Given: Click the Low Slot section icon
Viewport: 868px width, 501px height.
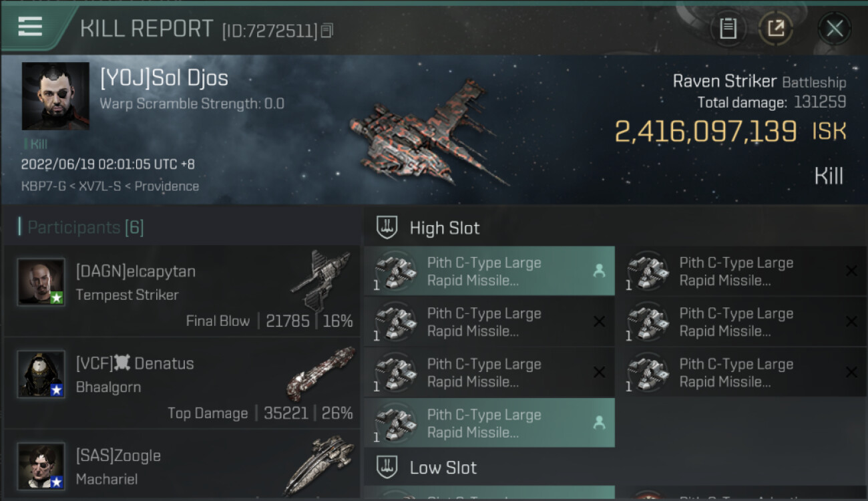Looking at the screenshot, I should click(387, 467).
